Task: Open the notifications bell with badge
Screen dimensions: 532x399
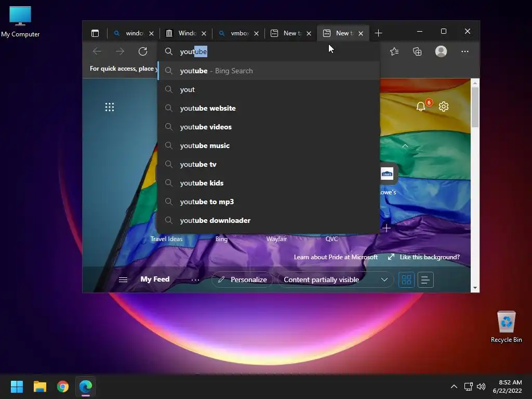Action: click(421, 107)
